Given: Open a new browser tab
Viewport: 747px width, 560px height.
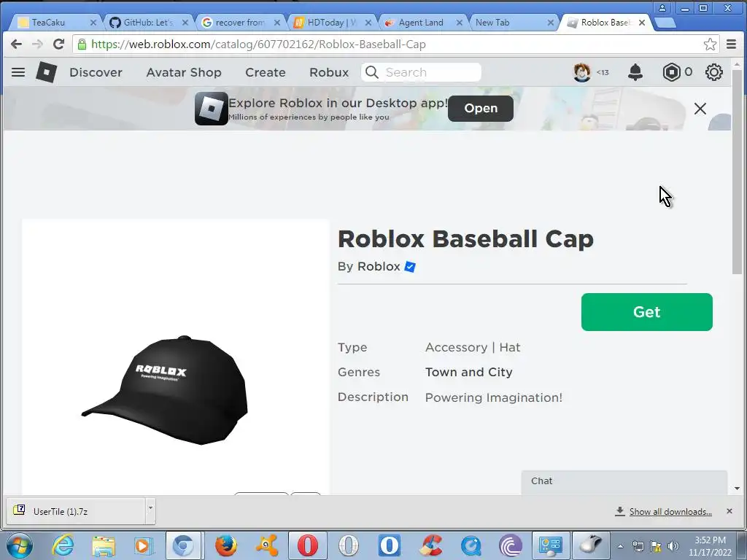Looking at the screenshot, I should click(665, 23).
